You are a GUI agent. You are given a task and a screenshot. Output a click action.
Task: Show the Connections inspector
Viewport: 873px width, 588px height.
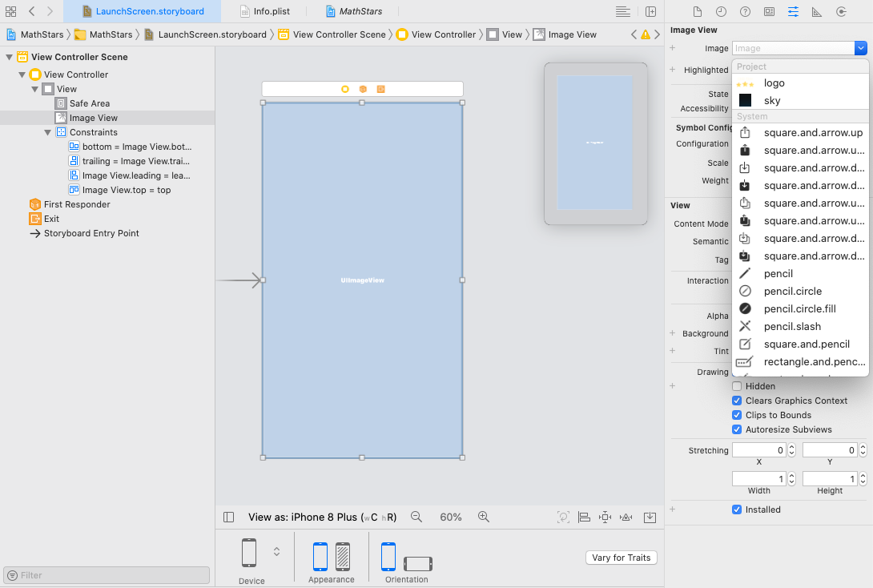(841, 12)
